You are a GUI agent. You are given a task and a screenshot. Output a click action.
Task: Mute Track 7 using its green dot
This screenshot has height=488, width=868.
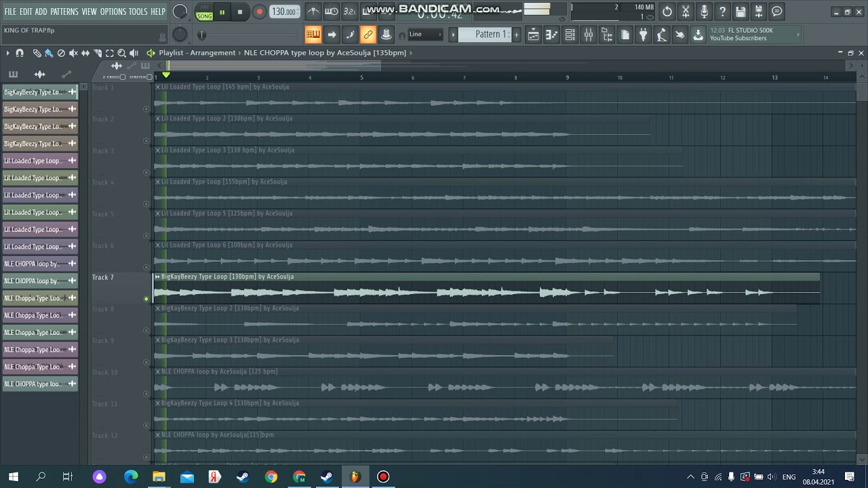[x=146, y=299]
